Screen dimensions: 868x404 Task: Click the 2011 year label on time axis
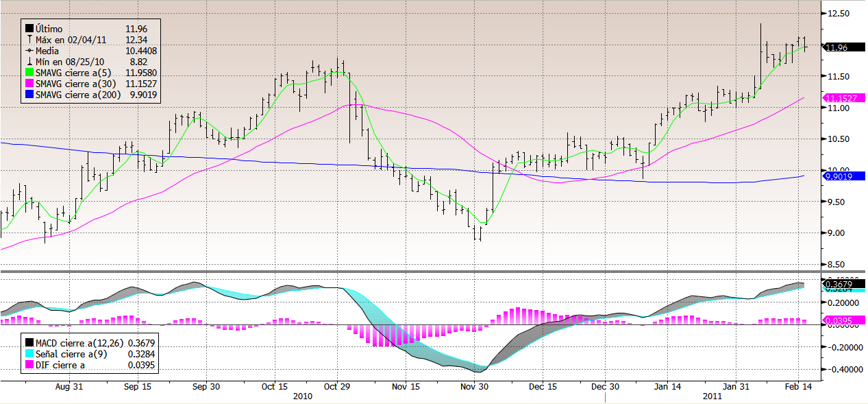[x=712, y=396]
